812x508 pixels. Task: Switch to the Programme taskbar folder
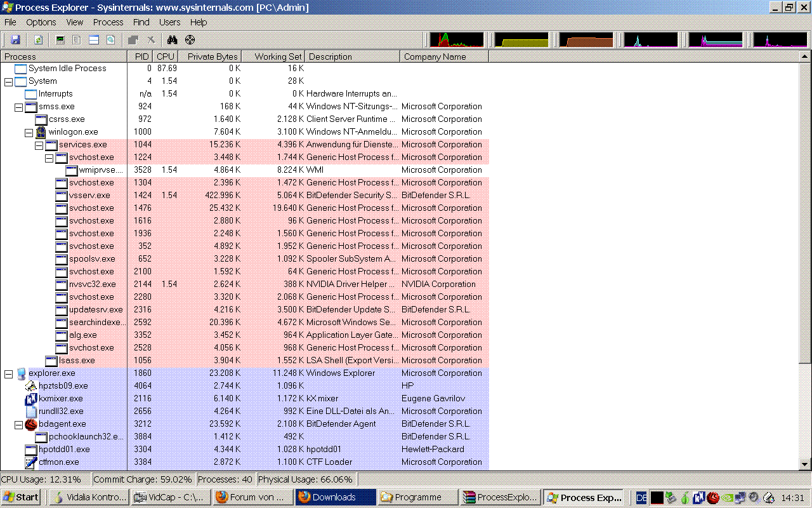coord(417,497)
